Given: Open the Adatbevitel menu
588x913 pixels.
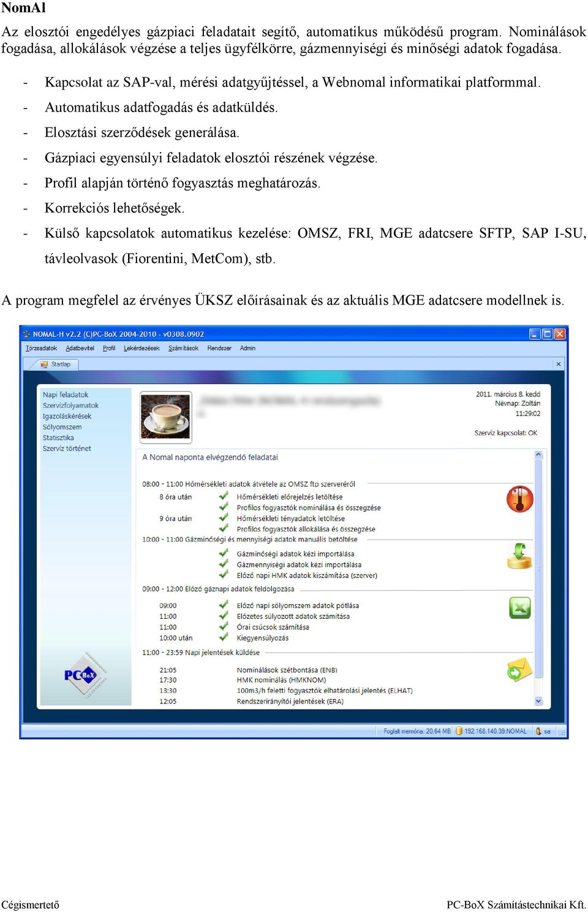Looking at the screenshot, I should (80, 348).
